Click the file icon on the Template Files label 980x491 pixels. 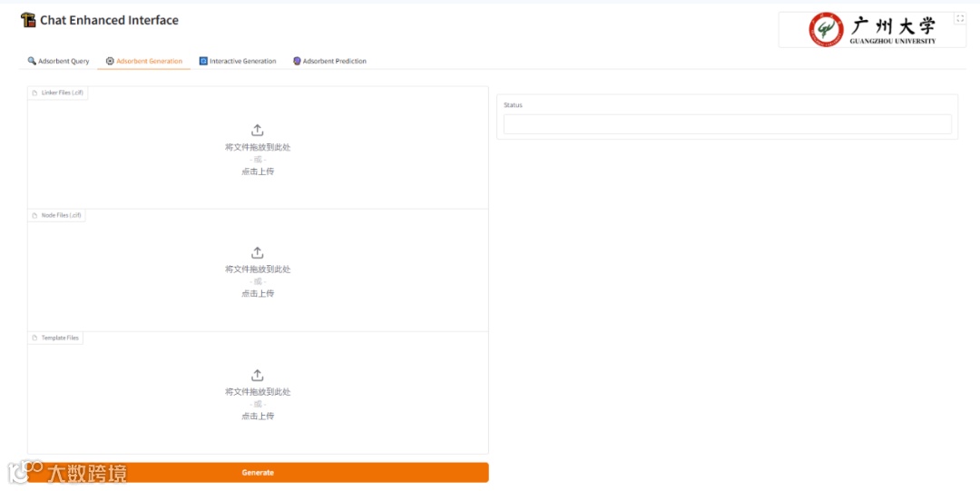click(x=35, y=338)
